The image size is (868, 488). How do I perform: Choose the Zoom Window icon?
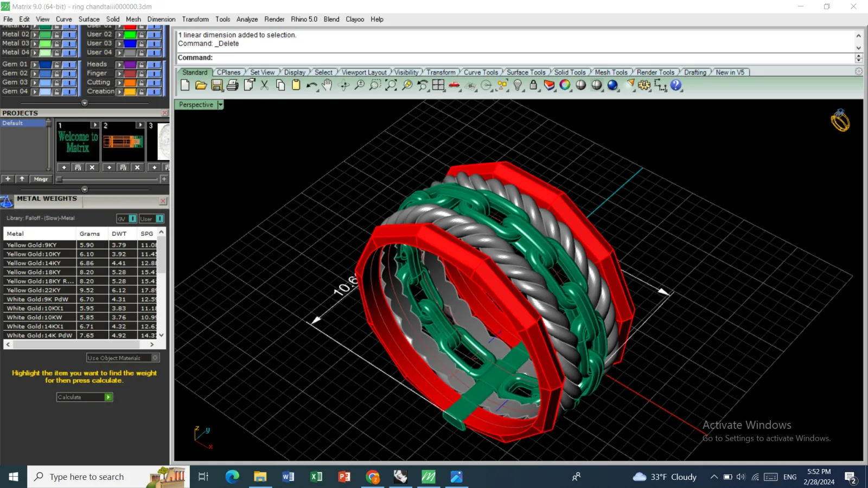pos(375,85)
